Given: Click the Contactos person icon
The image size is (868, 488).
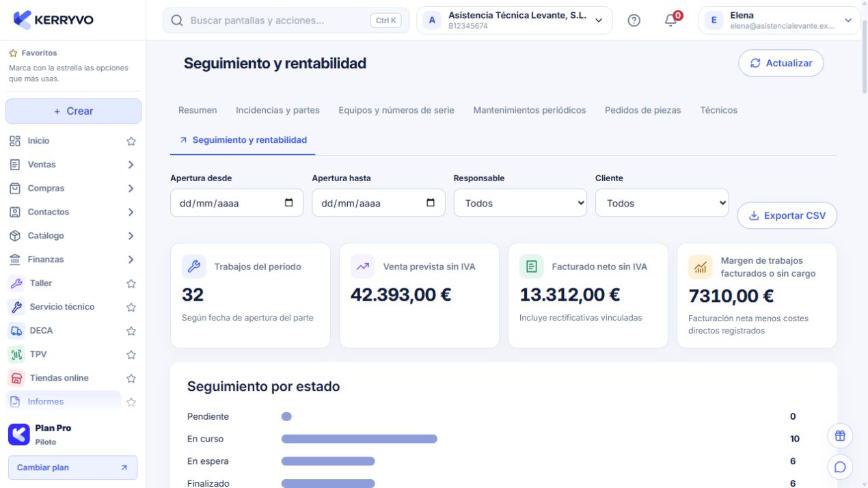Looking at the screenshot, I should (x=15, y=212).
